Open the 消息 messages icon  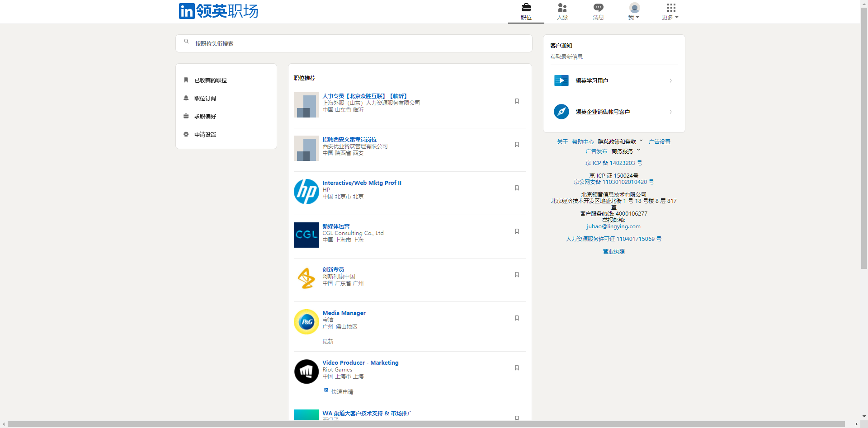tap(598, 8)
